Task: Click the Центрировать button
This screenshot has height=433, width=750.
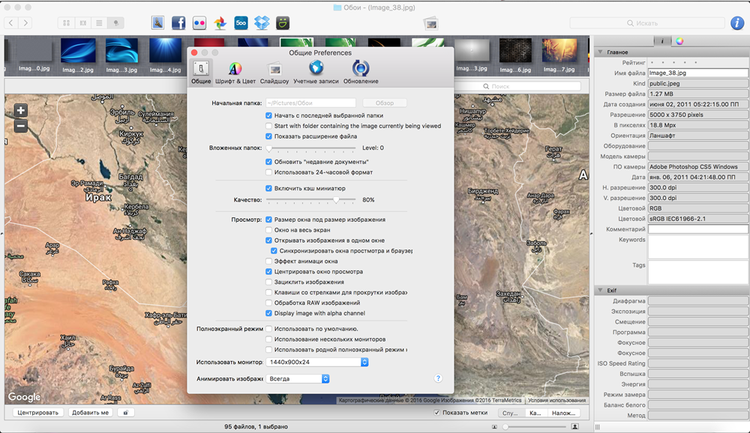Action: point(38,412)
